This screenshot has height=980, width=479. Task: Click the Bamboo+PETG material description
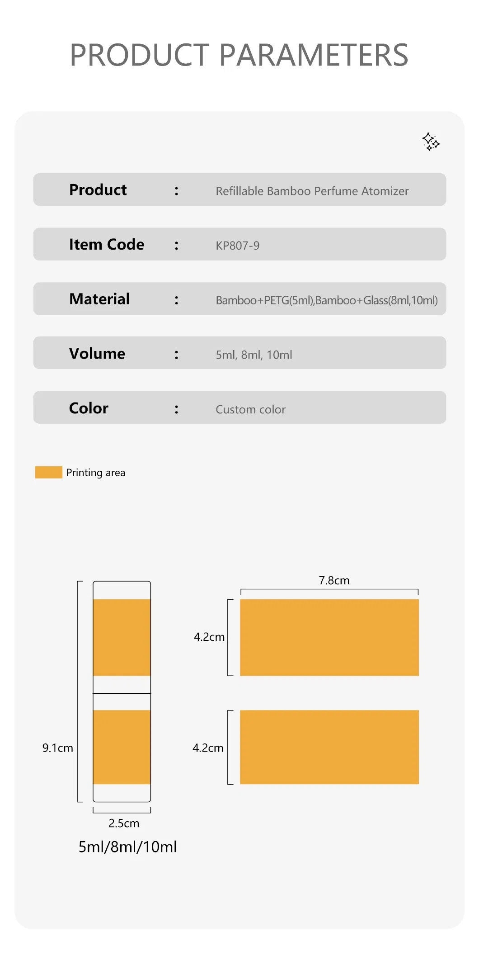pos(326,300)
